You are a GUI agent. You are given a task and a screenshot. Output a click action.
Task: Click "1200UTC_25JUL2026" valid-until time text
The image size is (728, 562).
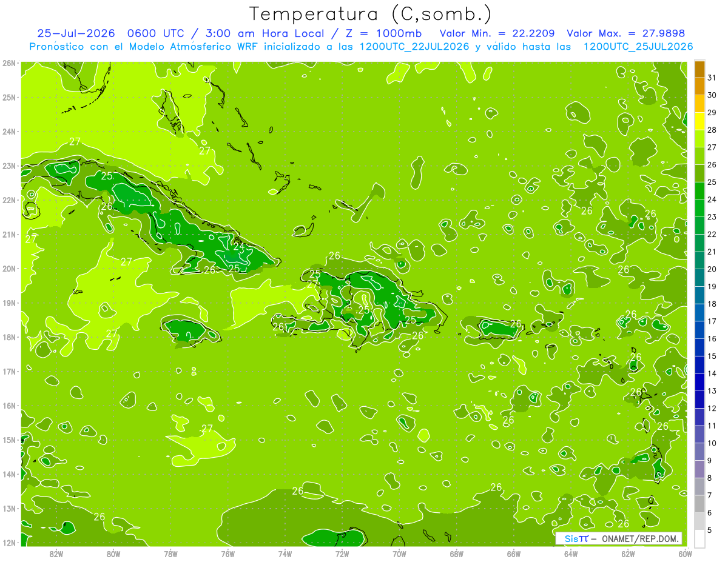[638, 47]
